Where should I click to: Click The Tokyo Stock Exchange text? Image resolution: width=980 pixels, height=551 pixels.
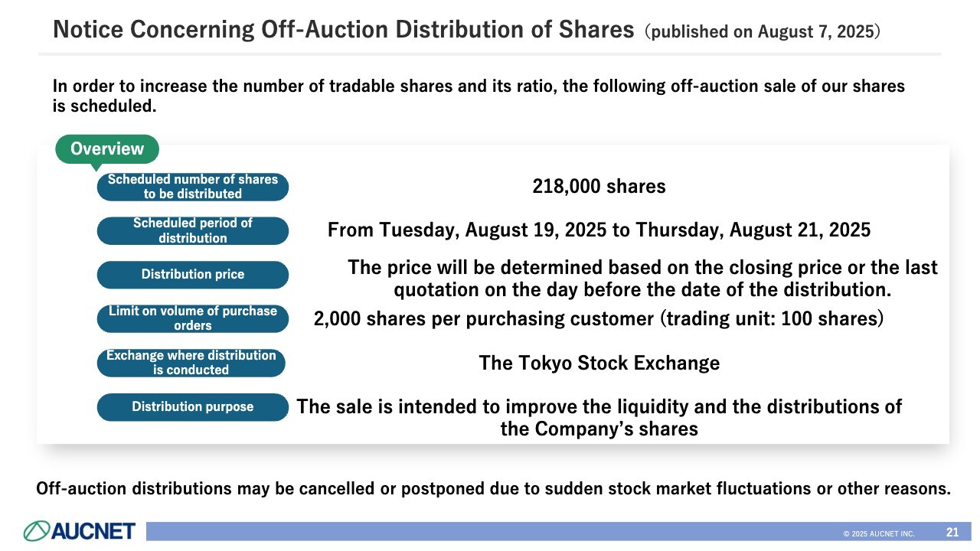tap(599, 363)
